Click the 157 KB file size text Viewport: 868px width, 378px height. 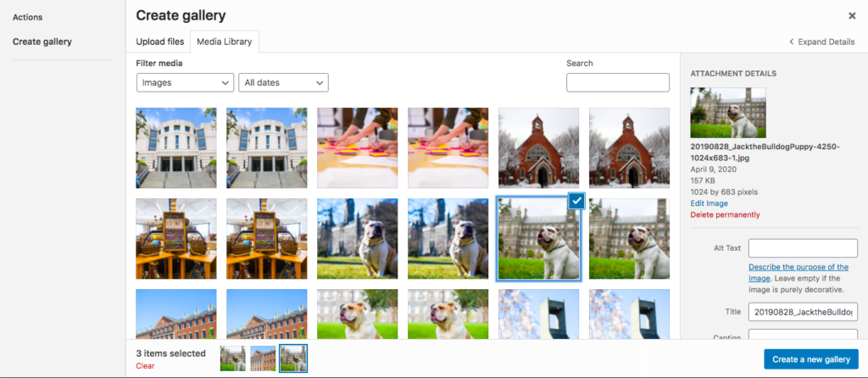click(x=703, y=181)
